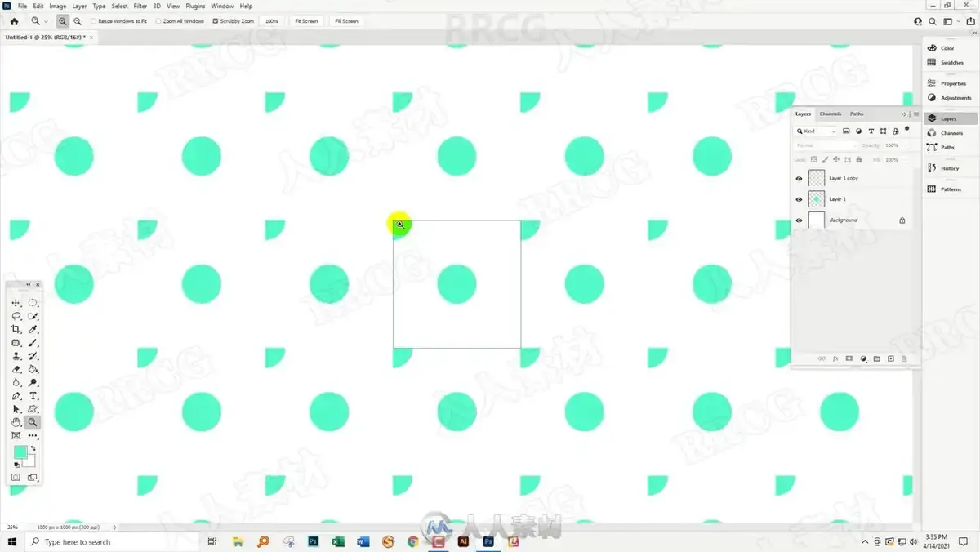This screenshot has height=552, width=980.
Task: Hide Layer 1 copy visibility eye
Action: pos(799,178)
